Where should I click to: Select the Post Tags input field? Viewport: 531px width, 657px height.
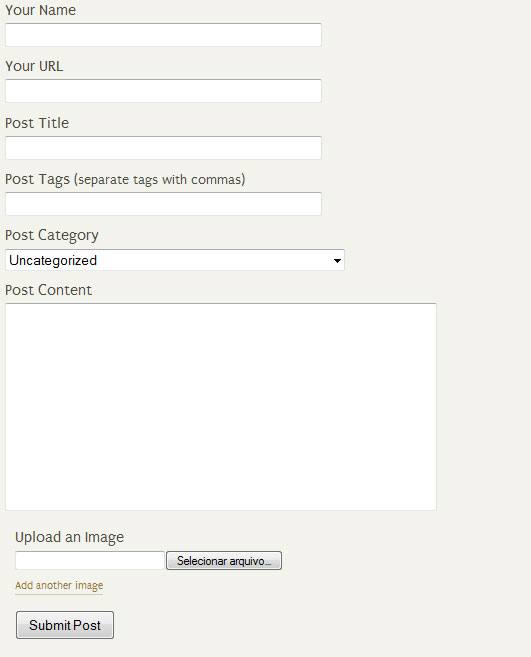coord(163,204)
